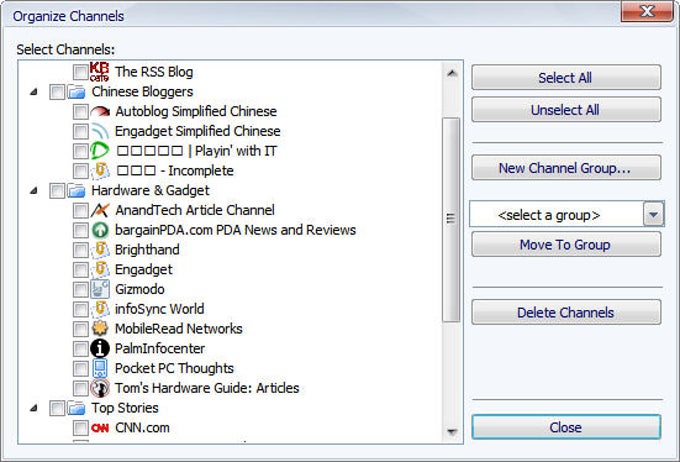
Task: Tick the Autoblog Simplified Chinese checkbox
Action: pyautogui.click(x=80, y=111)
